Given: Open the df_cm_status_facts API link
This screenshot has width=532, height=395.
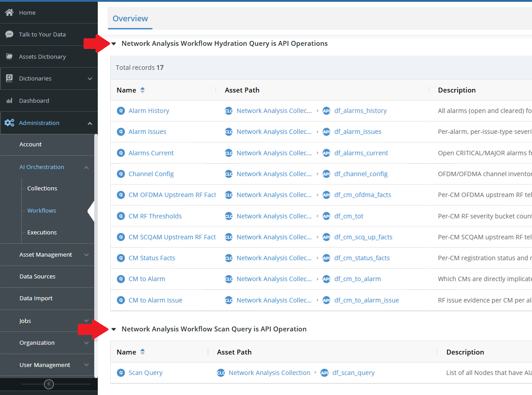Looking at the screenshot, I should click(362, 258).
